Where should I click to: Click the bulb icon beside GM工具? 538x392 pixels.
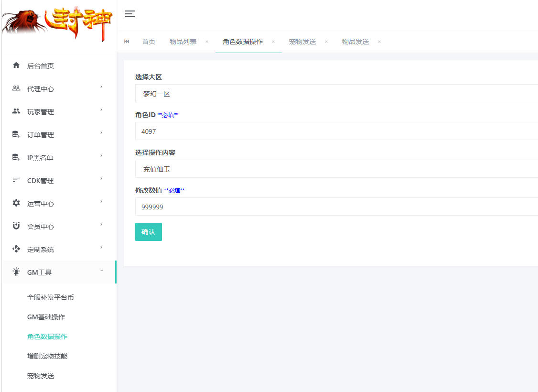pyautogui.click(x=16, y=272)
